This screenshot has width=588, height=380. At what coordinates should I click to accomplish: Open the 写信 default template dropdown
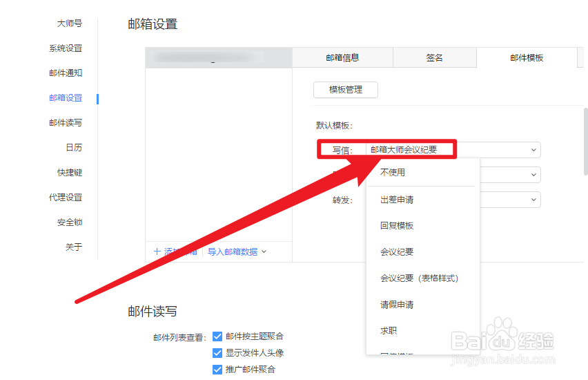coord(453,150)
